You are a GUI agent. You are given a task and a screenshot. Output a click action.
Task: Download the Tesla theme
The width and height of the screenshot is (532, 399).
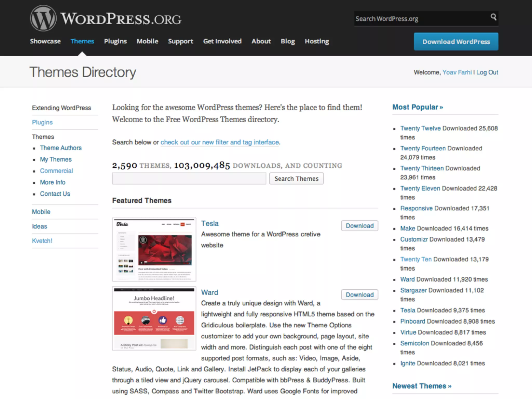point(360,226)
